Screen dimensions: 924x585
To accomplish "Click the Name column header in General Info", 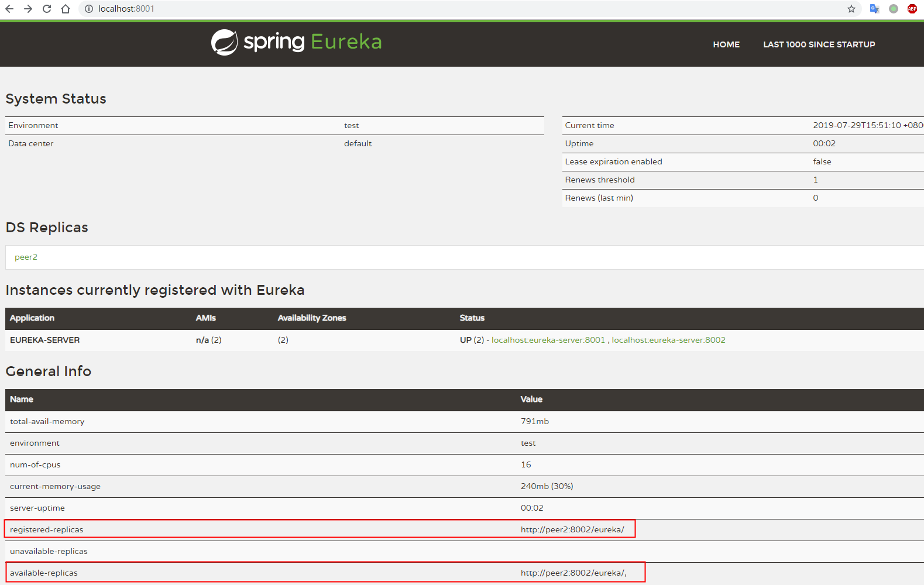I will pyautogui.click(x=22, y=399).
